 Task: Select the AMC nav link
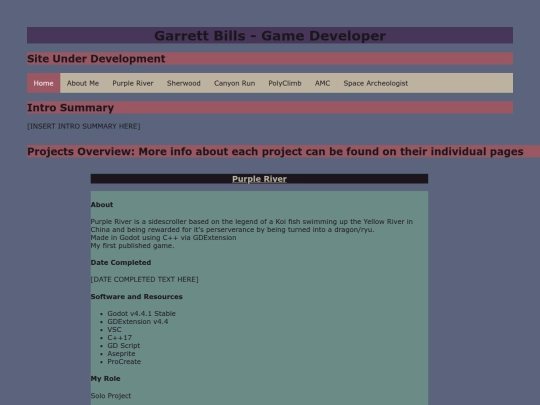[x=322, y=83]
